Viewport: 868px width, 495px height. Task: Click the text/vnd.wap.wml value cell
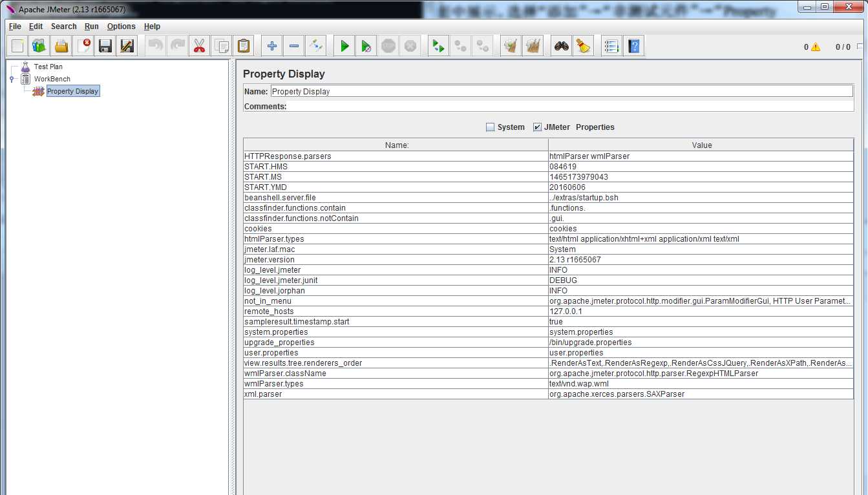point(701,384)
